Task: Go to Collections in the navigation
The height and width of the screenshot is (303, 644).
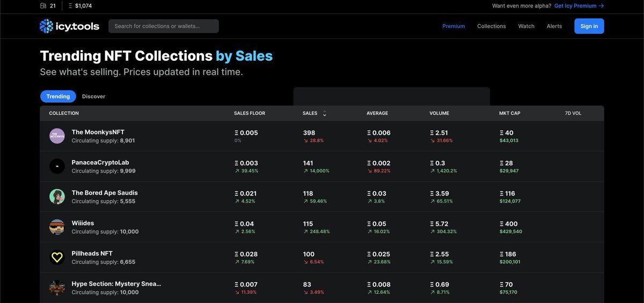Action: 491,26
